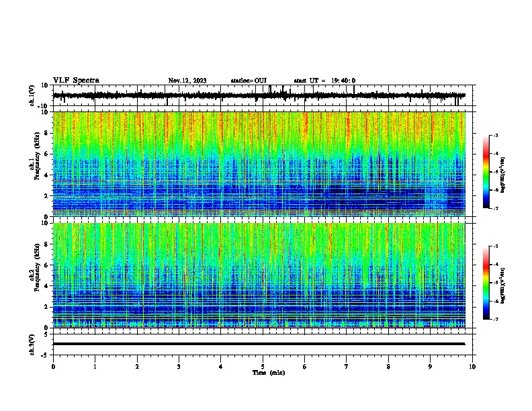
Task: Click the ch.2 colorbar log(PSD) unit label
Action: [503, 285]
